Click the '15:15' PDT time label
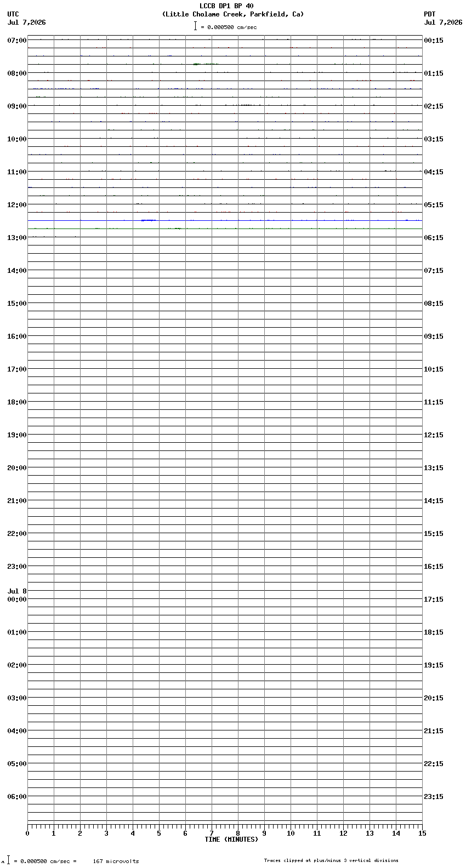The image size is (466, 868). [x=434, y=534]
